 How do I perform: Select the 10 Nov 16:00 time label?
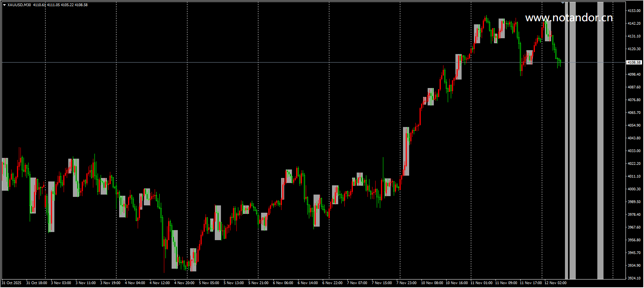coord(457,283)
